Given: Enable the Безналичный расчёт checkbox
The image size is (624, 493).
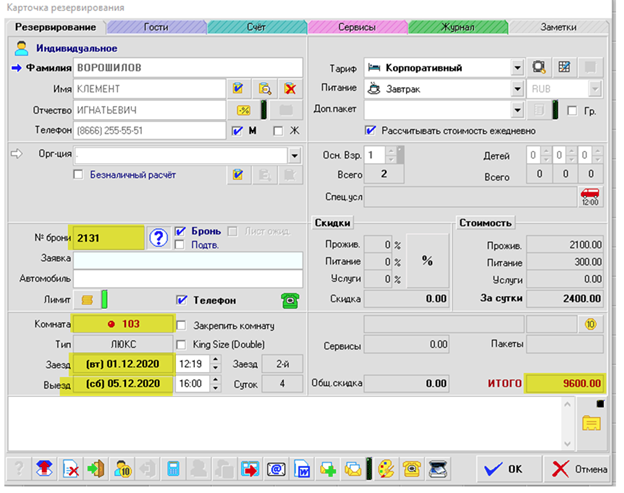Looking at the screenshot, I should 78,175.
